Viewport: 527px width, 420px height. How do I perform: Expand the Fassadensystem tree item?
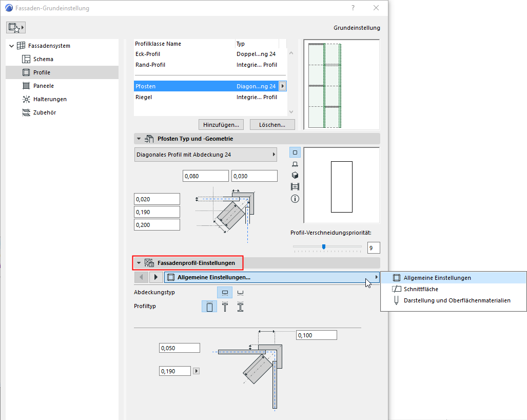pyautogui.click(x=11, y=45)
